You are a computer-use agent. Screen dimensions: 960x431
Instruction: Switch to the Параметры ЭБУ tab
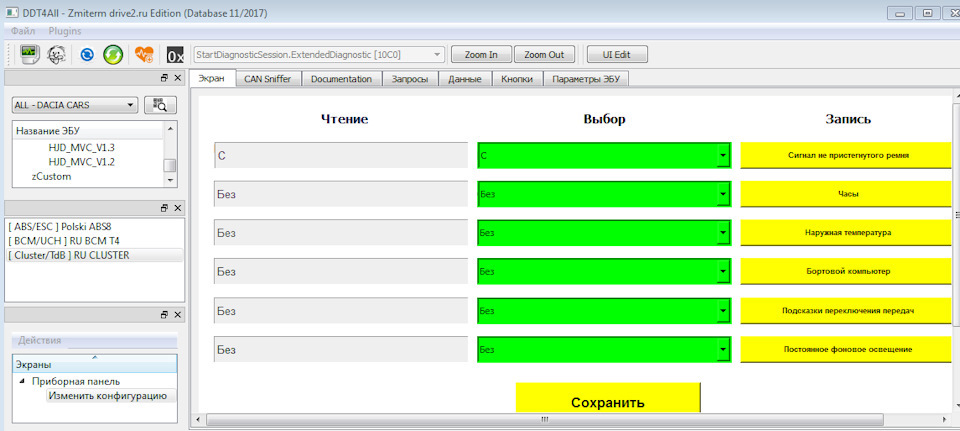pos(586,79)
